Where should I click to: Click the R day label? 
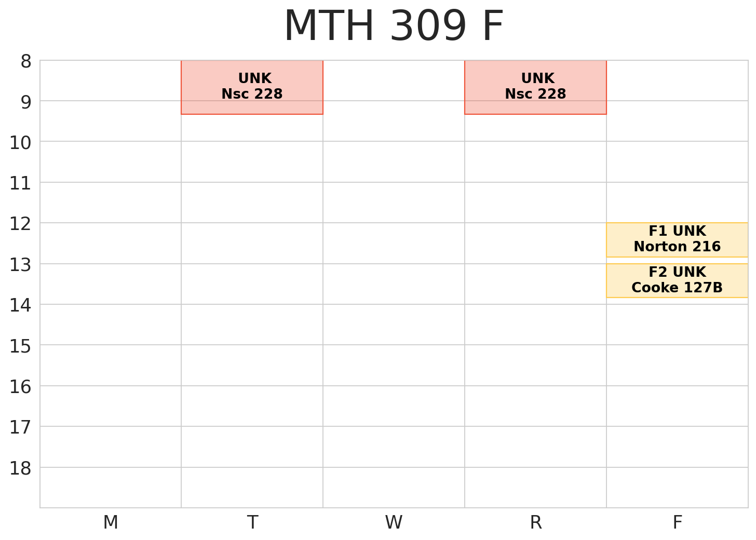[536, 523]
